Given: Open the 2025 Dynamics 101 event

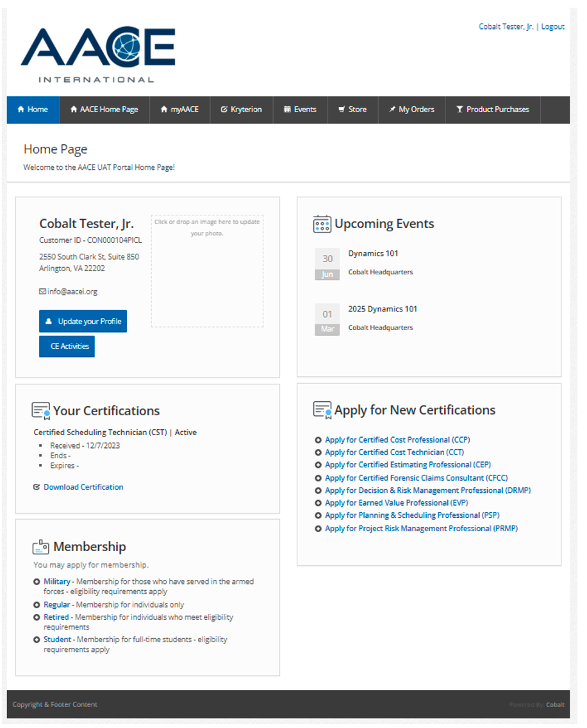Looking at the screenshot, I should coord(383,310).
